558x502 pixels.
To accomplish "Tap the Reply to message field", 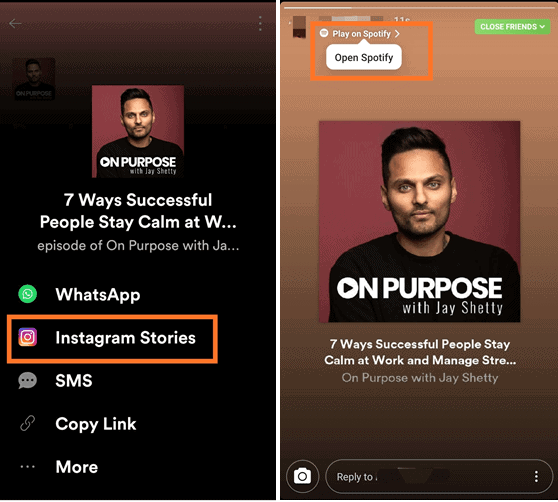I will point(439,477).
